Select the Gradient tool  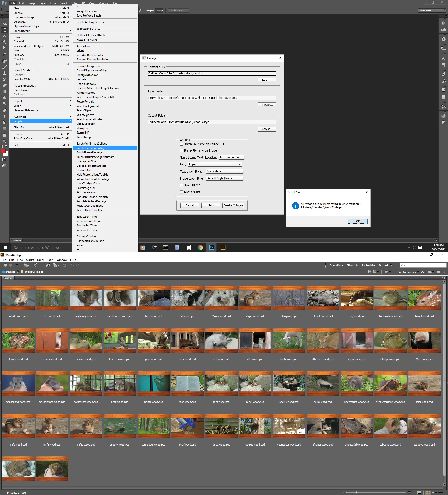tap(4, 92)
